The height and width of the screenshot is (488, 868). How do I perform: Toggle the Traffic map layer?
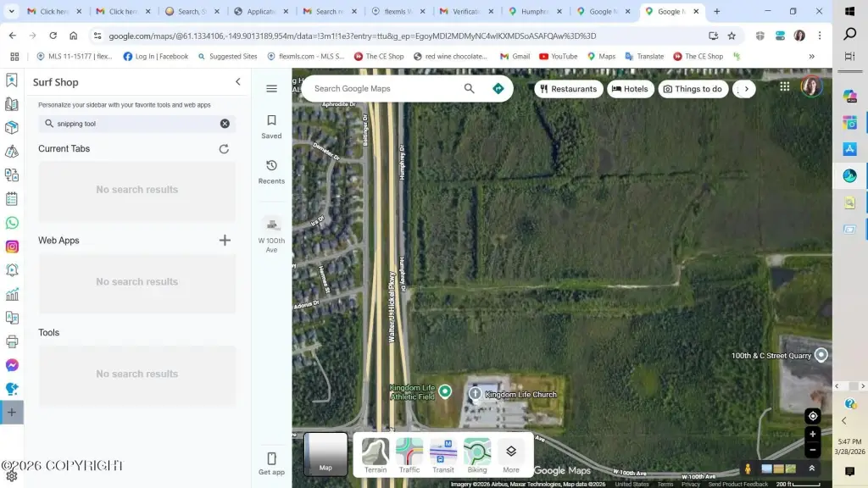click(x=409, y=456)
